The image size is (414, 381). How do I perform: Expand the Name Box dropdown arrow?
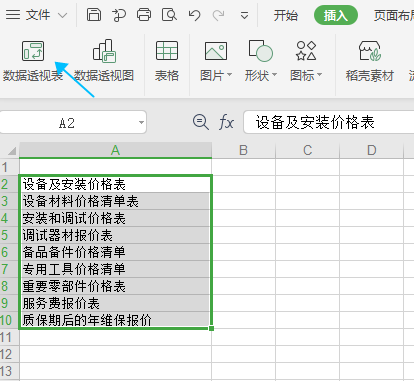click(142, 122)
